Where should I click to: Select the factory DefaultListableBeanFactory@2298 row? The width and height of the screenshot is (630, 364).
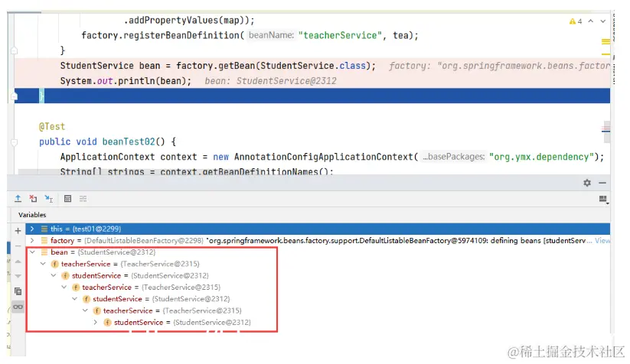(318, 240)
